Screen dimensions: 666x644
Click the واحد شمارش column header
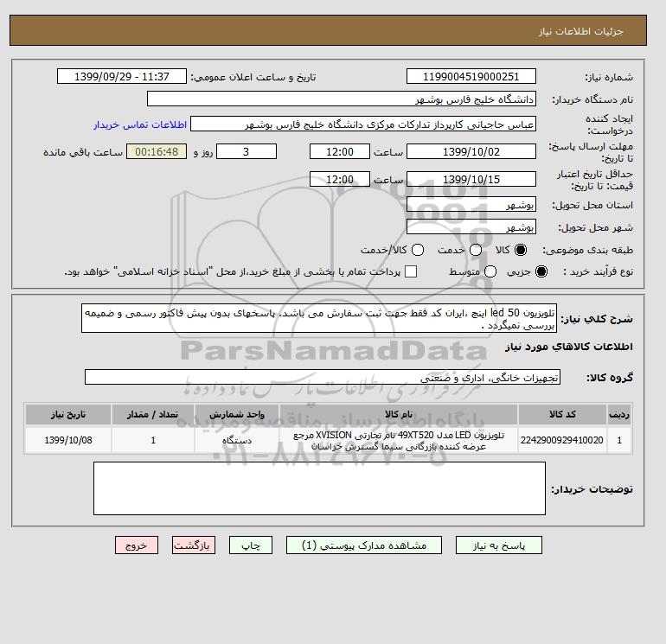pyautogui.click(x=237, y=414)
